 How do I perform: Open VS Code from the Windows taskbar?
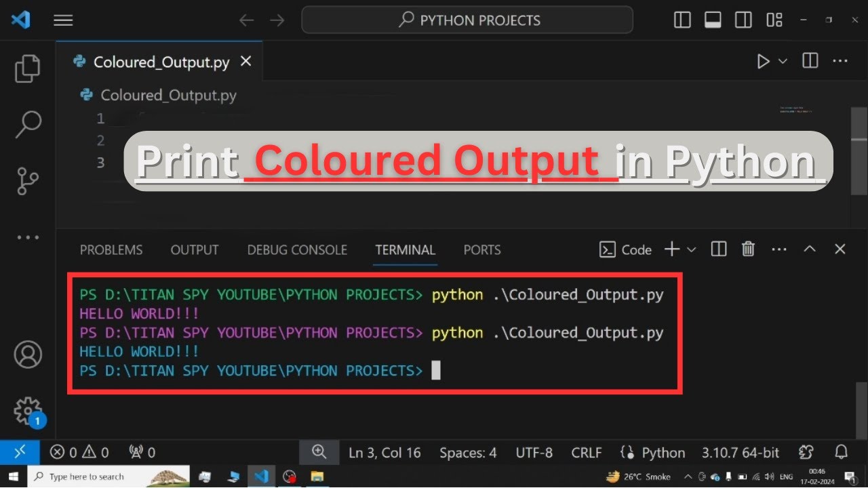261,476
